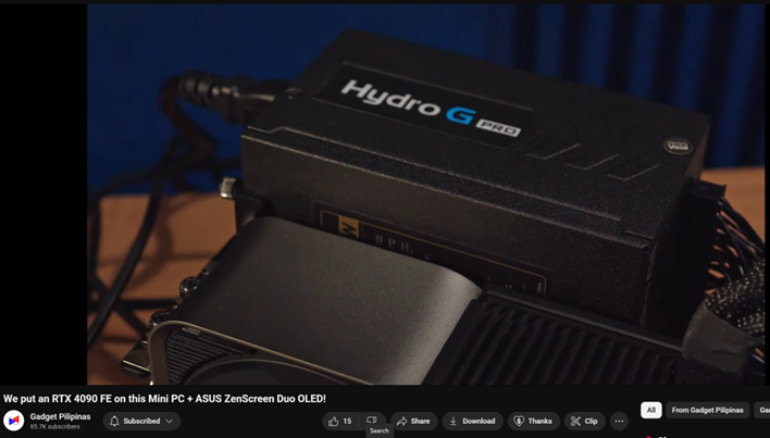Select the From Gadget Pilipinas chip

[708, 410]
